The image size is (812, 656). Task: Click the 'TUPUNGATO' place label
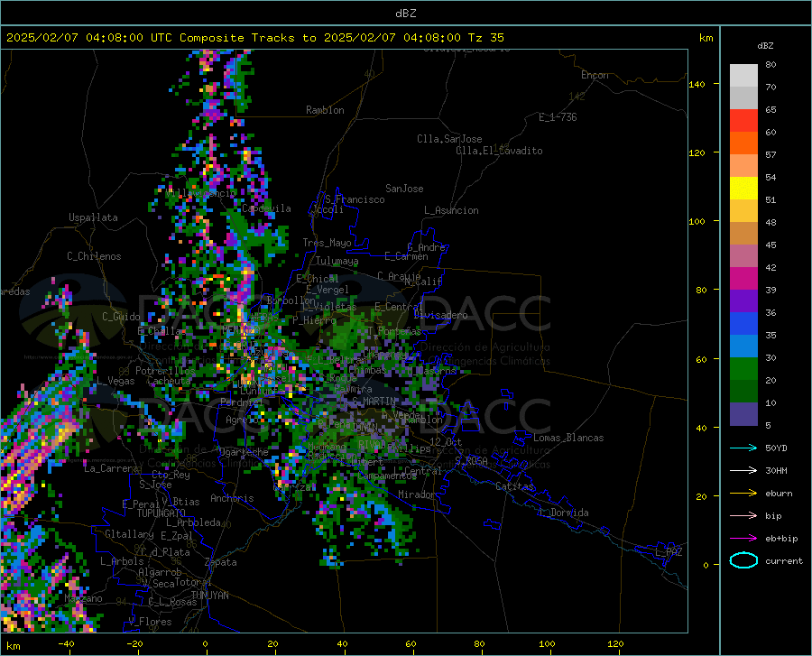click(x=161, y=513)
